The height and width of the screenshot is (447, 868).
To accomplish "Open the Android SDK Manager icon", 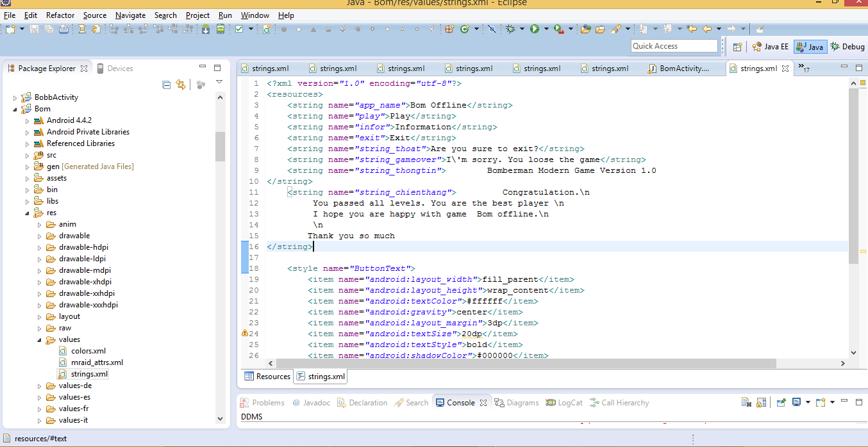I will [206, 29].
